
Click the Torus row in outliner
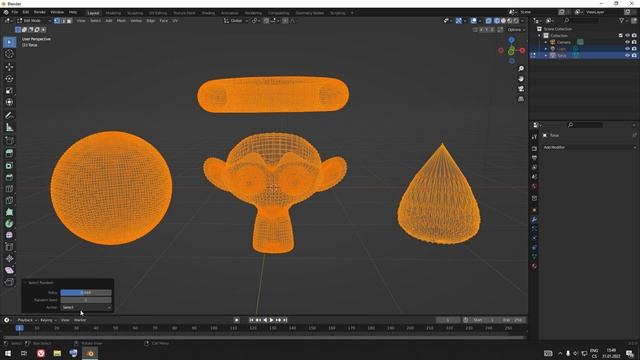(584, 55)
